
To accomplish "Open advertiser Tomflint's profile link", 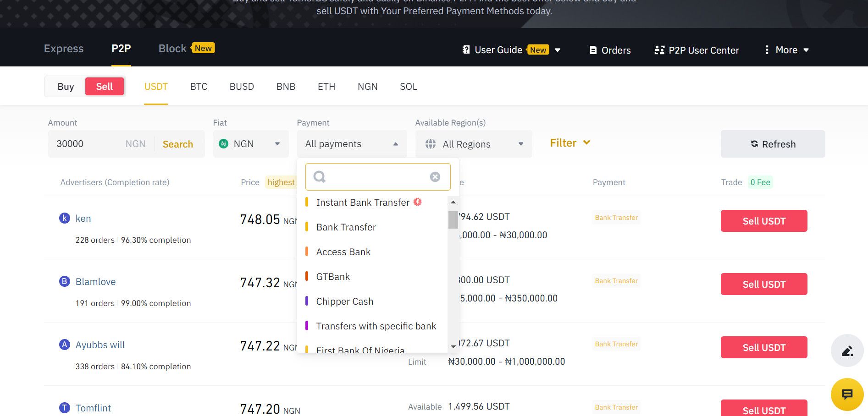I will [93, 408].
